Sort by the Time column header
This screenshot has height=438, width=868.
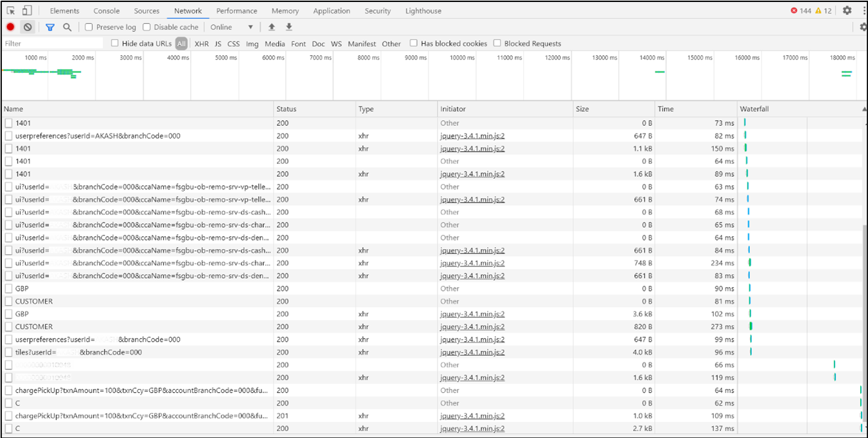(x=696, y=109)
